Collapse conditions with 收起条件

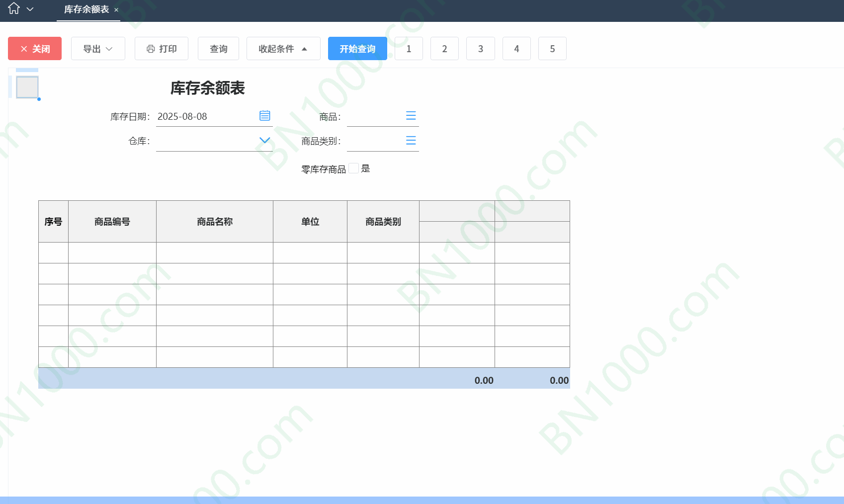[283, 49]
